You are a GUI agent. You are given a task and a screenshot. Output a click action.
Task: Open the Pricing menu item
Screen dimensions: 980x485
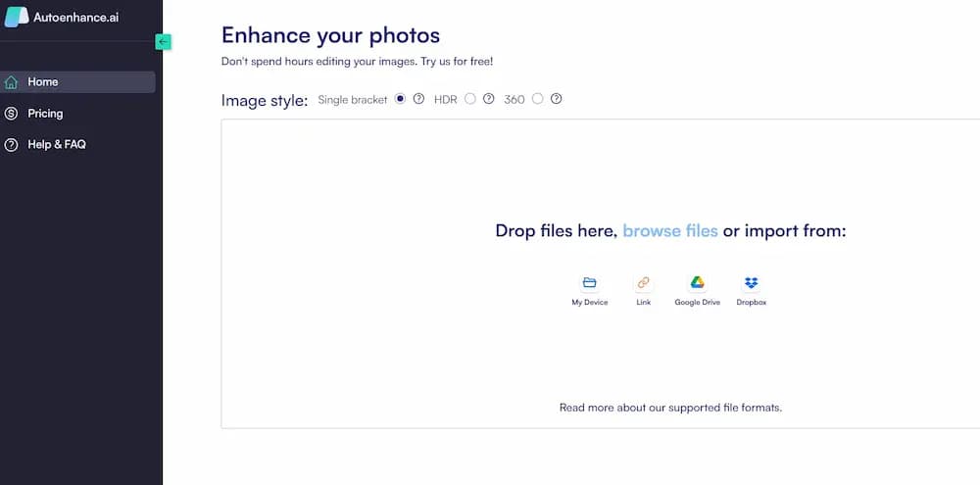coord(45,114)
